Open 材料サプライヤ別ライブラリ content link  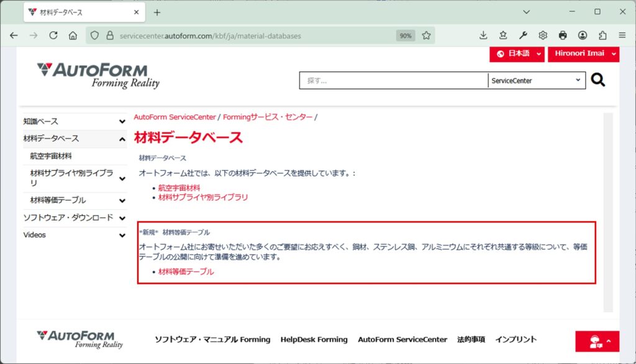(203, 197)
